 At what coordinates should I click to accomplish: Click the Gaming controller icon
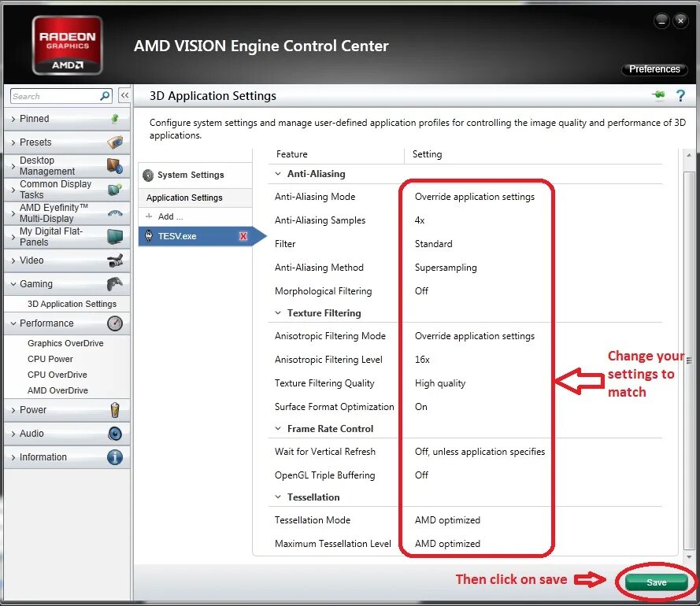(x=115, y=284)
